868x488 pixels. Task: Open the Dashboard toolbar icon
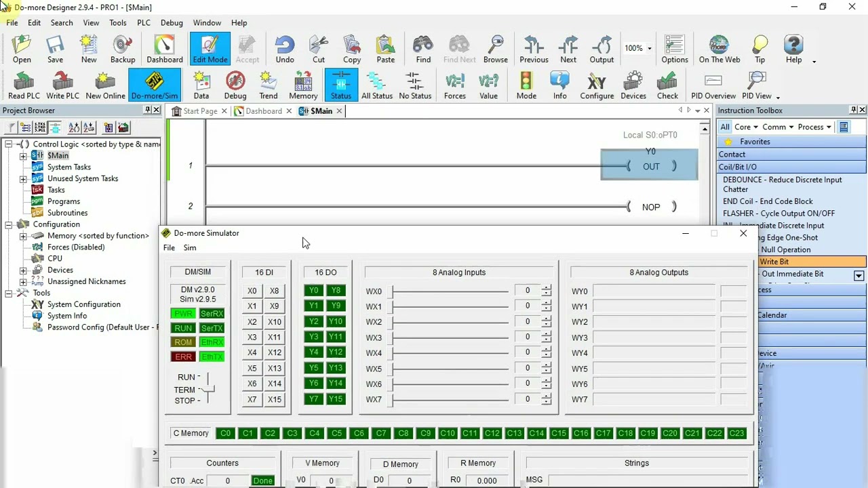[165, 49]
